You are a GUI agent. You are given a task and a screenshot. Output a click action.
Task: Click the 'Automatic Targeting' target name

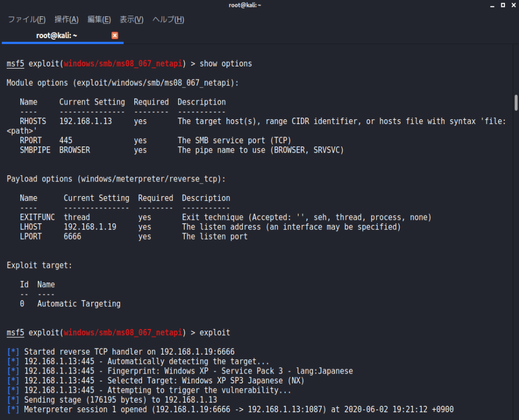coord(79,304)
